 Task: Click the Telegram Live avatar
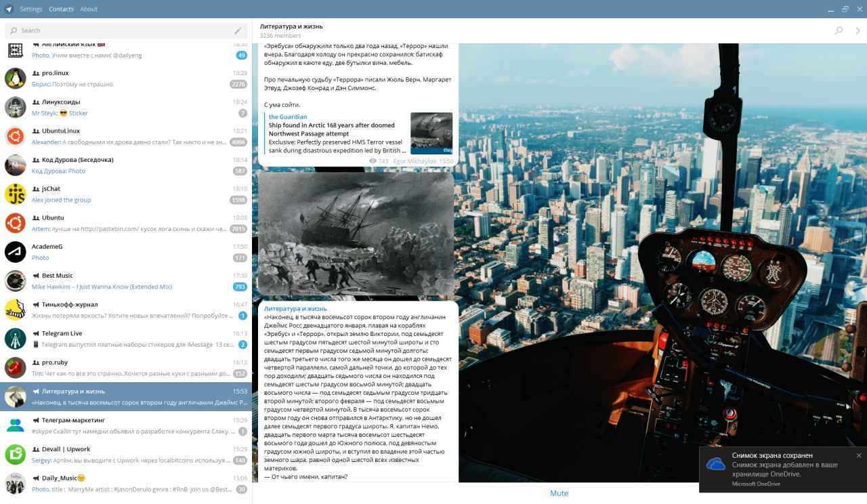[15, 339]
